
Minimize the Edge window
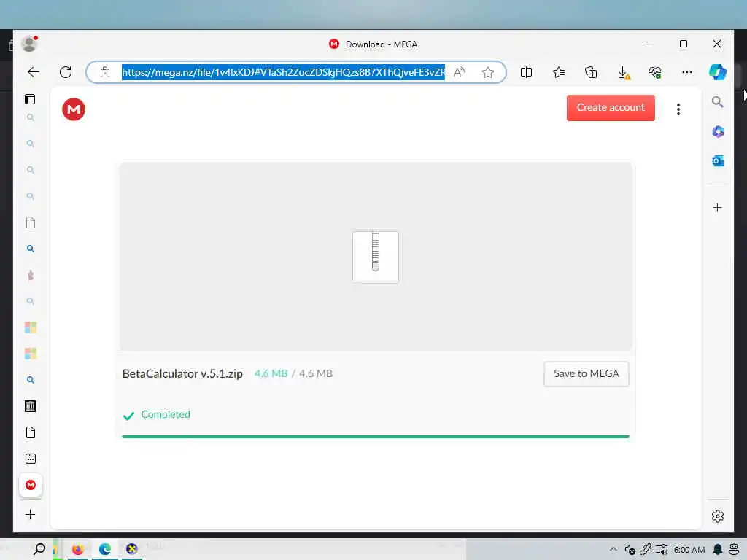pyautogui.click(x=650, y=44)
